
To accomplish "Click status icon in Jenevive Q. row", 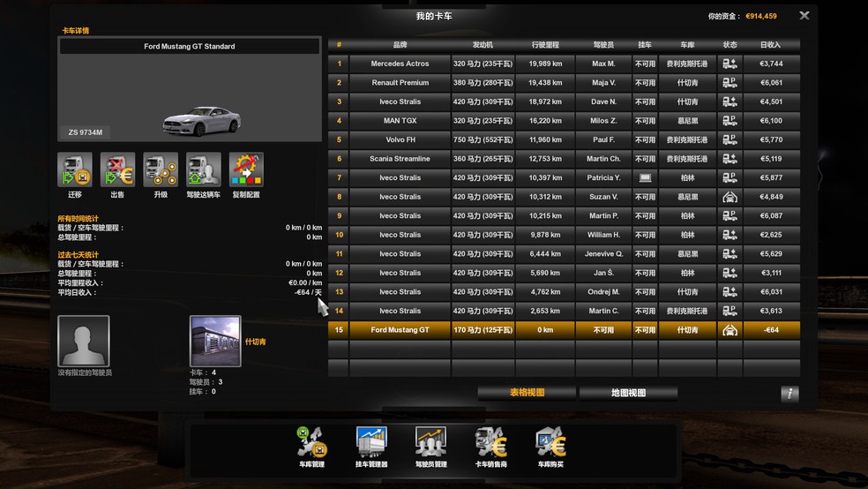I will click(x=730, y=253).
